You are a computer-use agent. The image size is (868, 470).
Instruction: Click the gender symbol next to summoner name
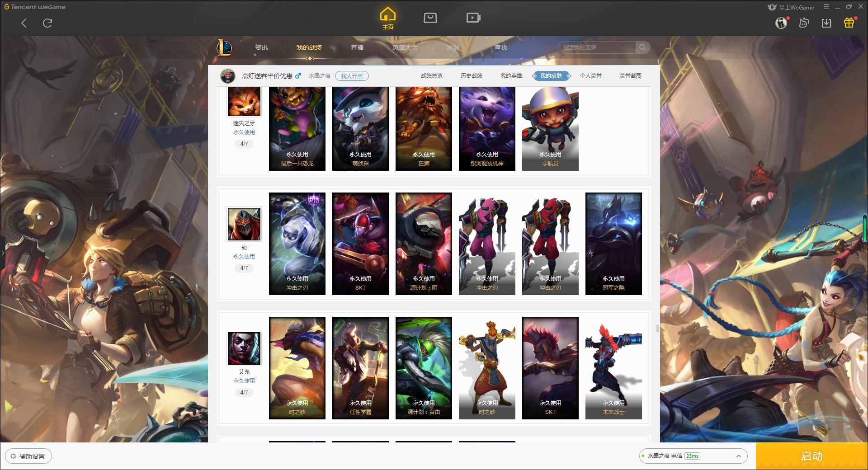pyautogui.click(x=298, y=75)
